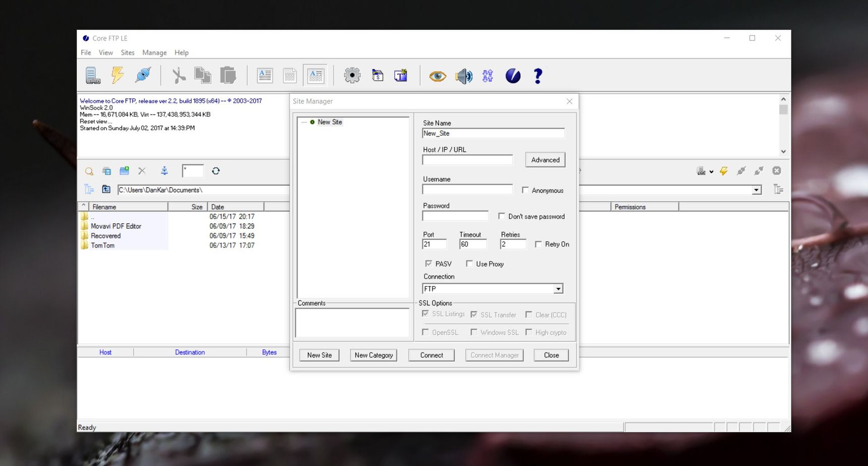This screenshot has width=868, height=466.
Task: Check the OpenSSL checkbox
Action: 425,332
